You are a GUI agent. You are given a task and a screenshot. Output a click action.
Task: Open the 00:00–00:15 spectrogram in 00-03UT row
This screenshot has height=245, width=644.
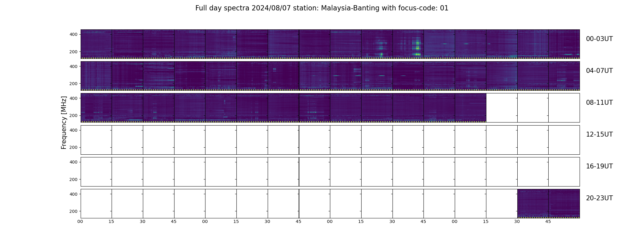click(x=96, y=44)
